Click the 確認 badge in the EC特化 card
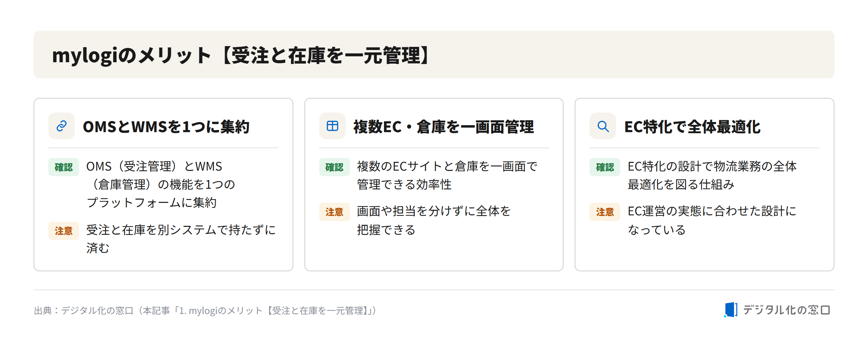The width and height of the screenshot is (868, 351). (605, 167)
